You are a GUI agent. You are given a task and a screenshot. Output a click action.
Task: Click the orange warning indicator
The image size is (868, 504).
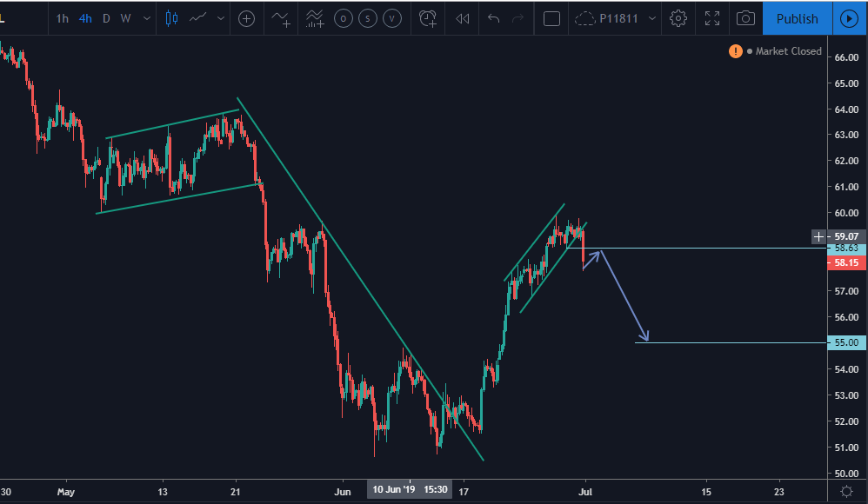735,51
